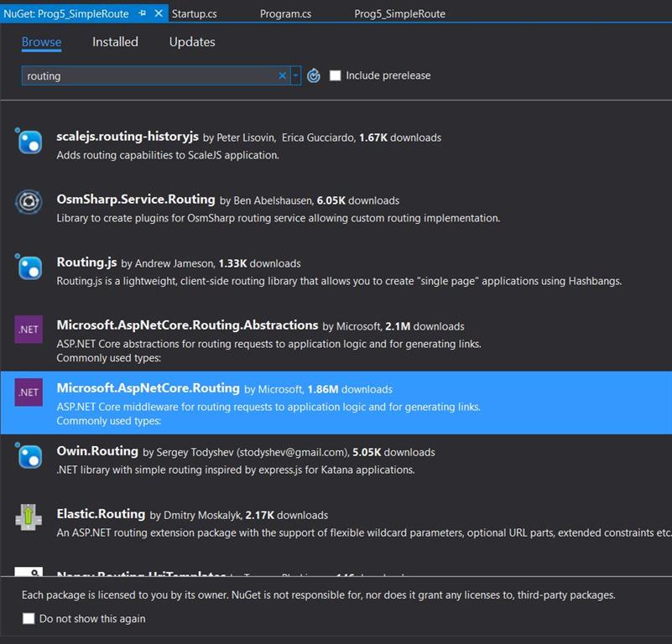Screen dimensions: 672x644
Task: Switch to the Installed tab
Action: click(x=115, y=42)
